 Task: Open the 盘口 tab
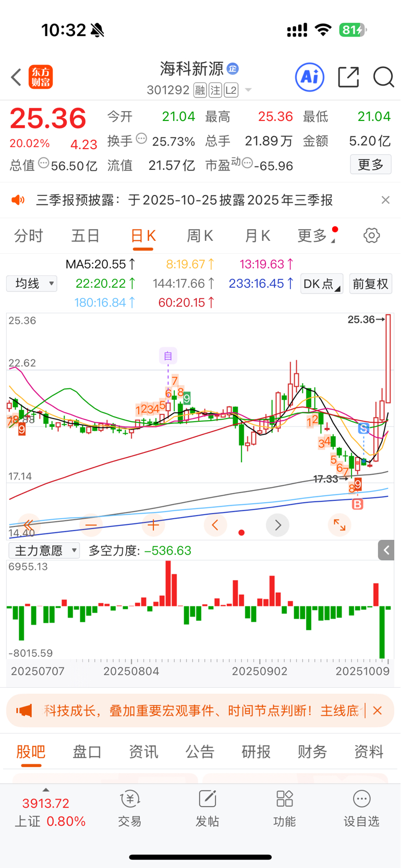pyautogui.click(x=87, y=752)
